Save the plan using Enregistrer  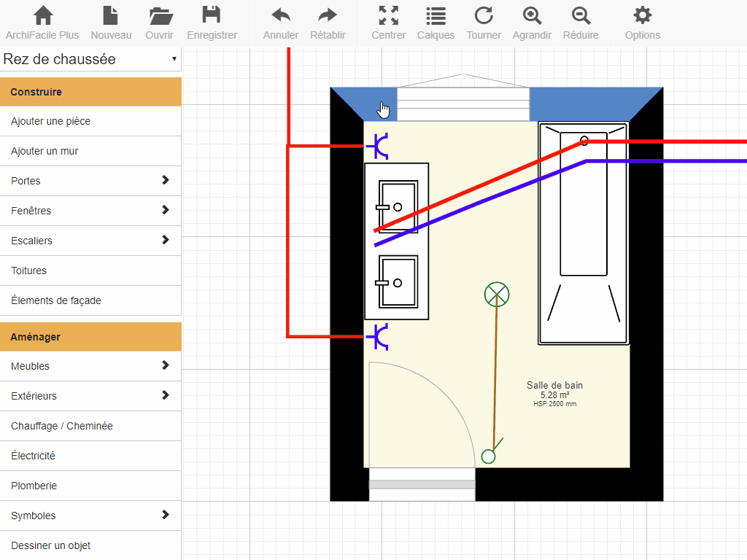click(212, 23)
